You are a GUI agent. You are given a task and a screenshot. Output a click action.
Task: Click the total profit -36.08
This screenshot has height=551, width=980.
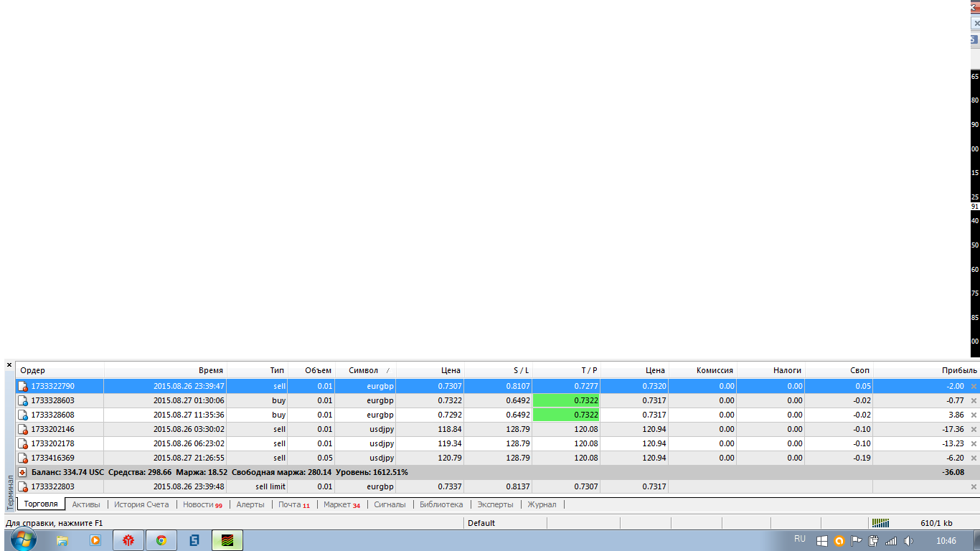951,472
